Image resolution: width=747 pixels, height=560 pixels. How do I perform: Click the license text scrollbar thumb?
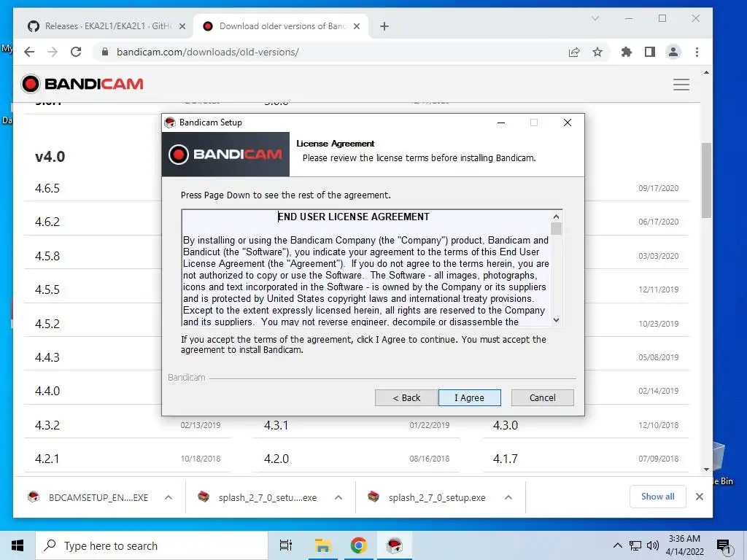click(x=556, y=229)
